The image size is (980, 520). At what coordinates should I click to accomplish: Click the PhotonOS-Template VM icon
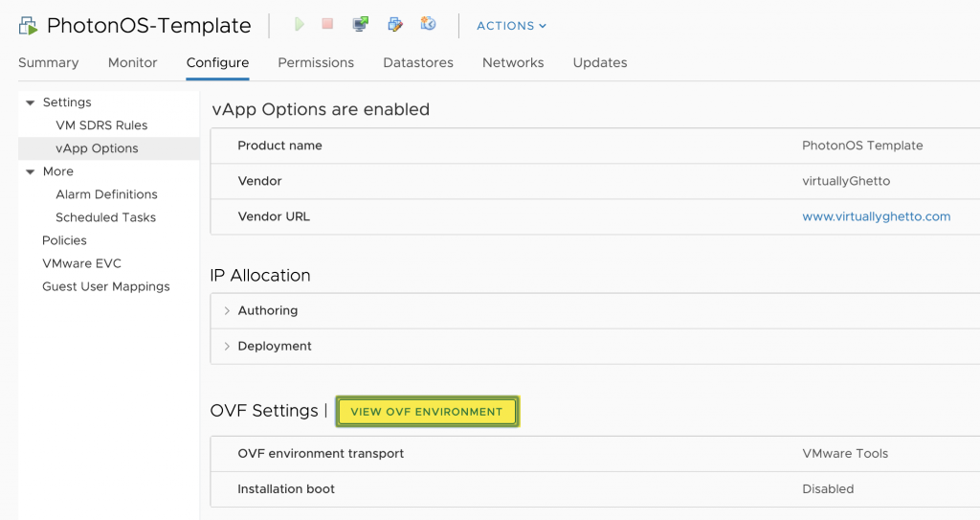[x=28, y=26]
